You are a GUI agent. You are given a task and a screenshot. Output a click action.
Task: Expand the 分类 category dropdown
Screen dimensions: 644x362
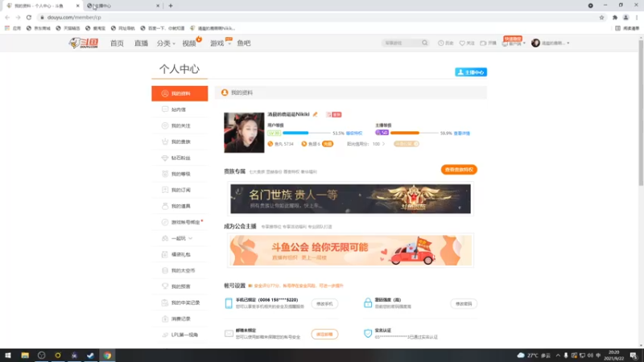(166, 43)
